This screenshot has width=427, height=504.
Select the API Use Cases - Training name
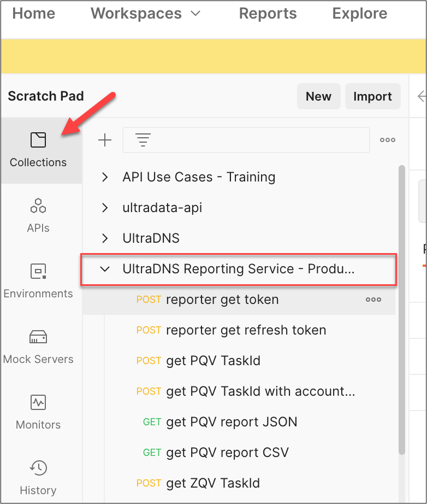(199, 177)
